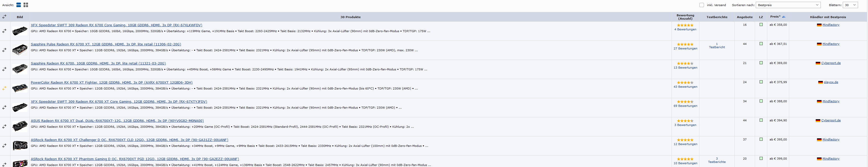Open Sapphire Pulse RX 6700 XT thumbnail
Viewport: 868px width, 167px height.
20,50
